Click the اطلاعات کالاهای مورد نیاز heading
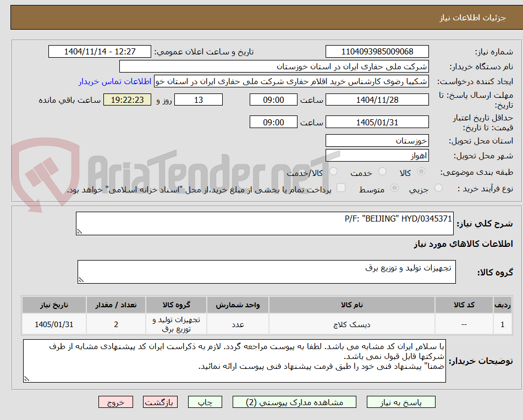The image size is (523, 420). 463,244
